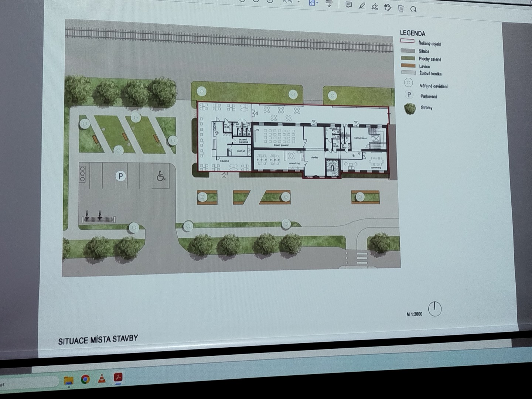Click the green Plochy zeleně legend swatch
This screenshot has width=532, height=399.
coord(407,58)
